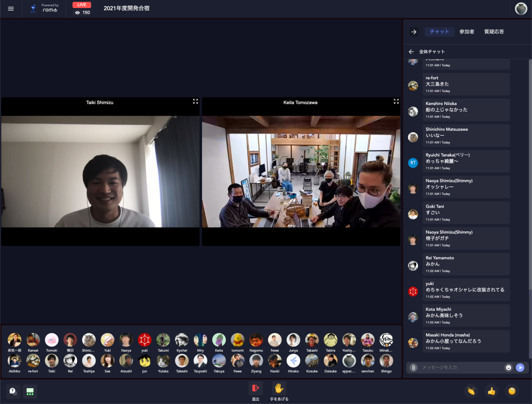Select participant jun avatar
This screenshot has width=532, height=404.
(145, 361)
